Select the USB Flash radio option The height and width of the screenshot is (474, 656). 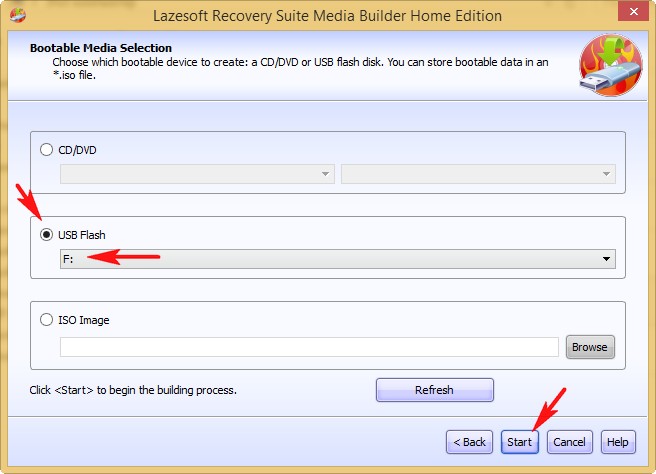click(x=46, y=235)
